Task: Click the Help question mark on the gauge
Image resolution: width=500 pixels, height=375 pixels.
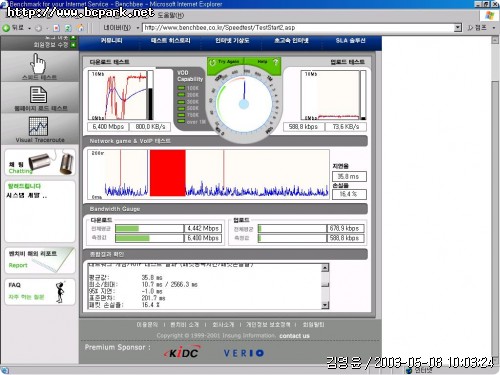Action: (275, 62)
